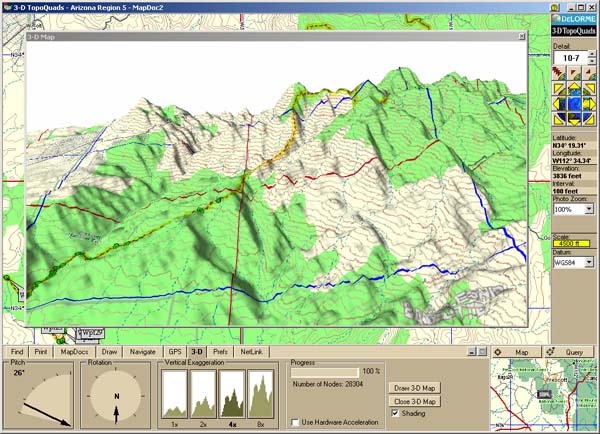Pan the map west with the left arrow
The height and width of the screenshot is (434, 600).
pos(559,104)
